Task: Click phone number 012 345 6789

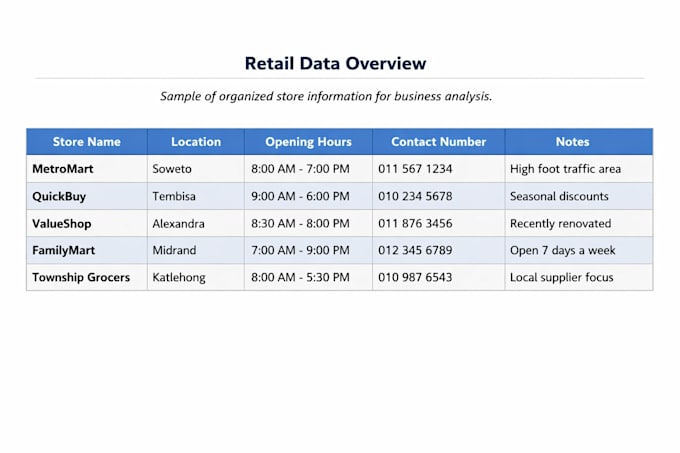Action: pyautogui.click(x=415, y=251)
